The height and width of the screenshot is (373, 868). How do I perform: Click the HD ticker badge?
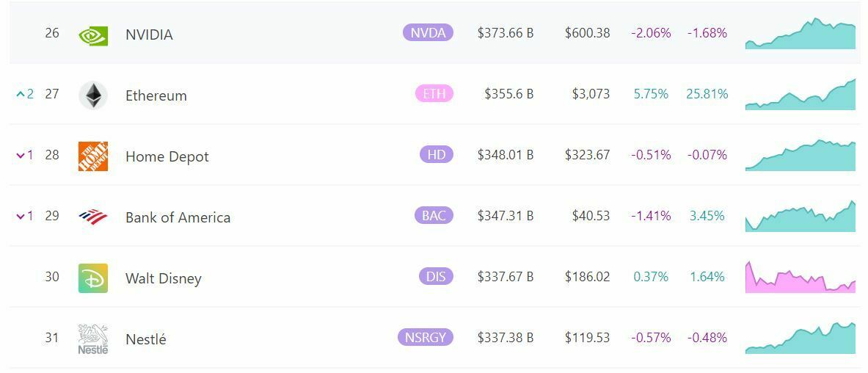click(436, 154)
